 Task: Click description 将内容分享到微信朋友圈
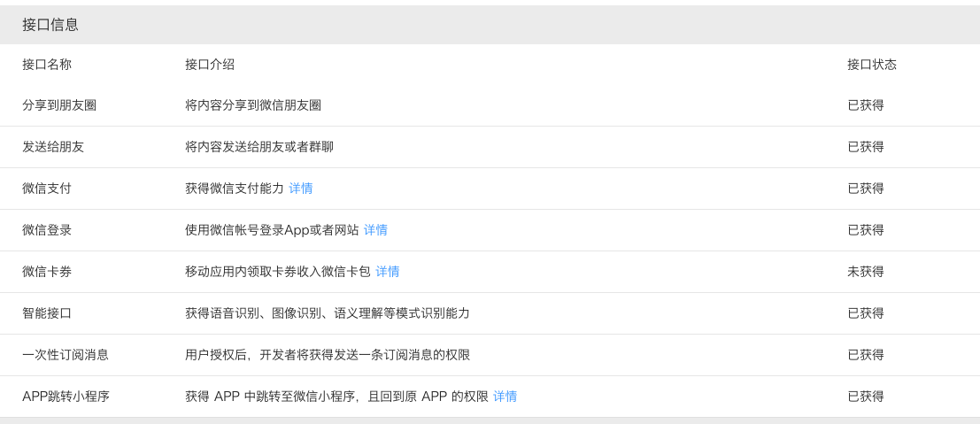coord(253,105)
